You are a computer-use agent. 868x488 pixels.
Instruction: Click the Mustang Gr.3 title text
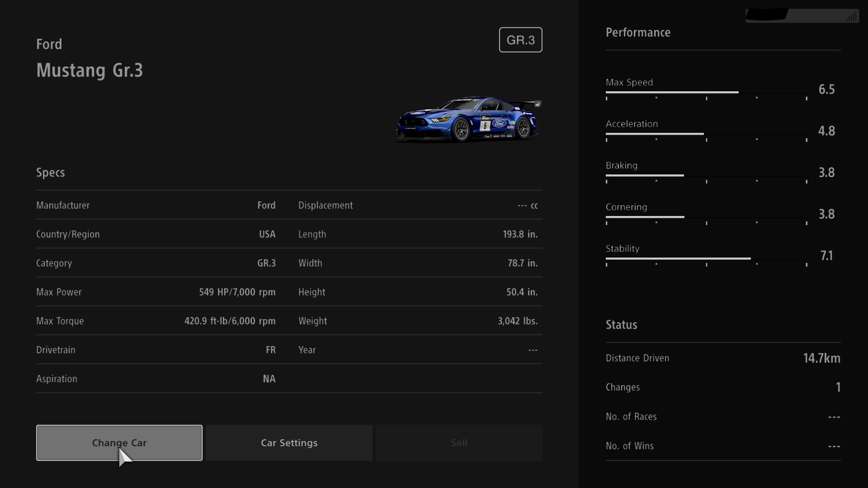(x=90, y=70)
